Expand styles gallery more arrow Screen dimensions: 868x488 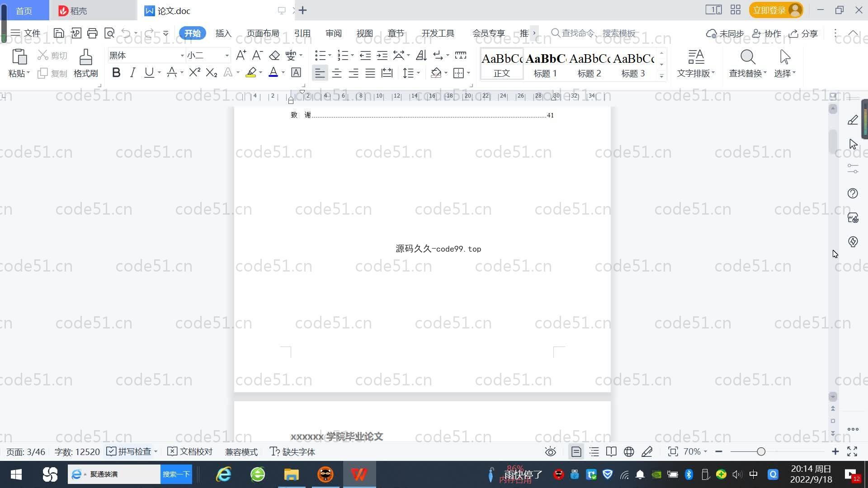[x=661, y=75]
